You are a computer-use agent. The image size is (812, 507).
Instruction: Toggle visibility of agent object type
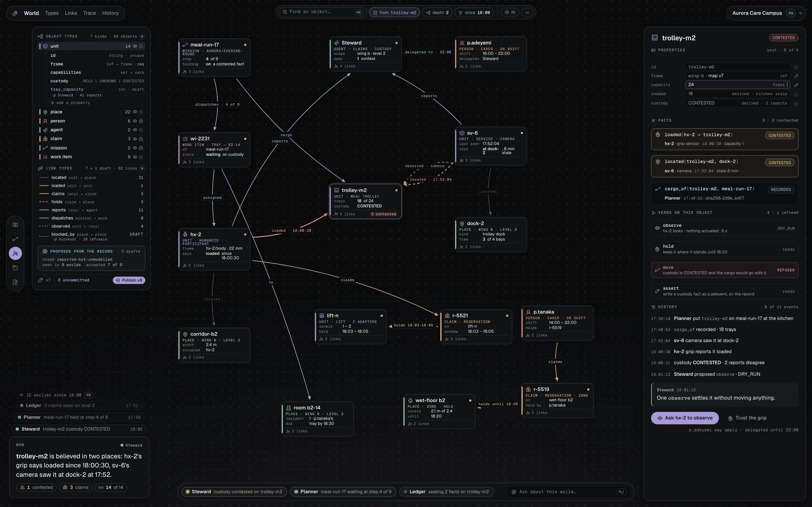pos(135,130)
